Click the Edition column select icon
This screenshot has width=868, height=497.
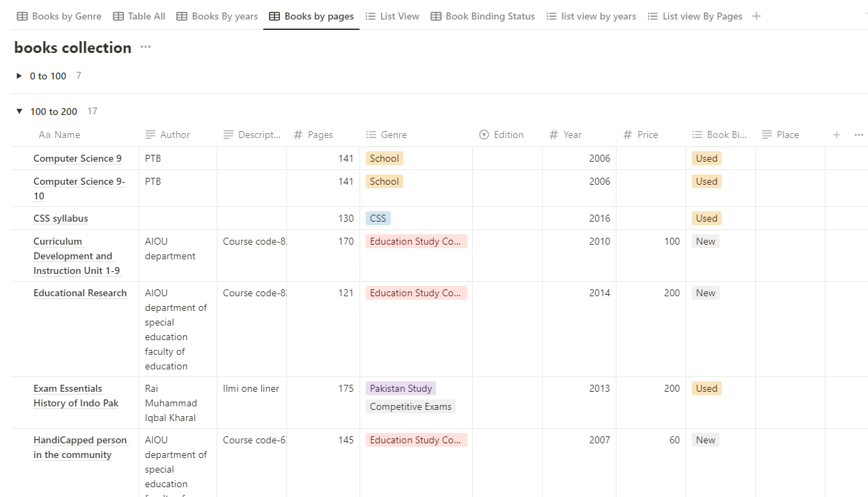pos(484,135)
